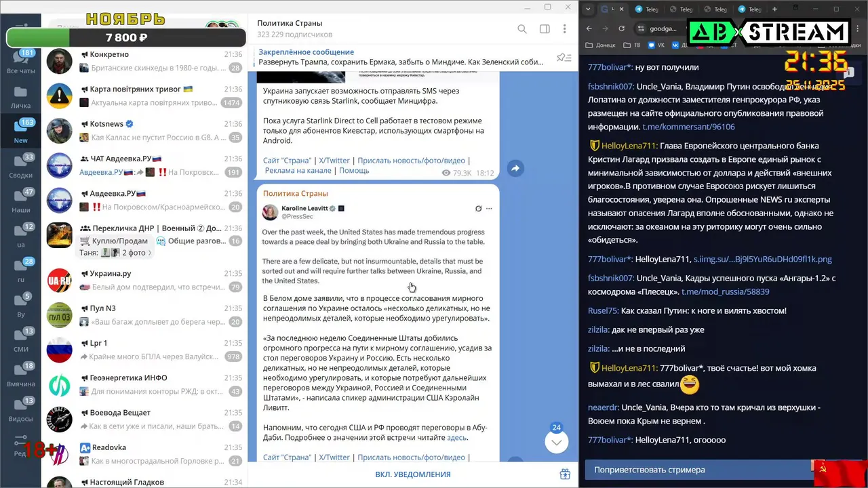Click Реклама на канале link
The width and height of the screenshot is (868, 488).
point(298,171)
